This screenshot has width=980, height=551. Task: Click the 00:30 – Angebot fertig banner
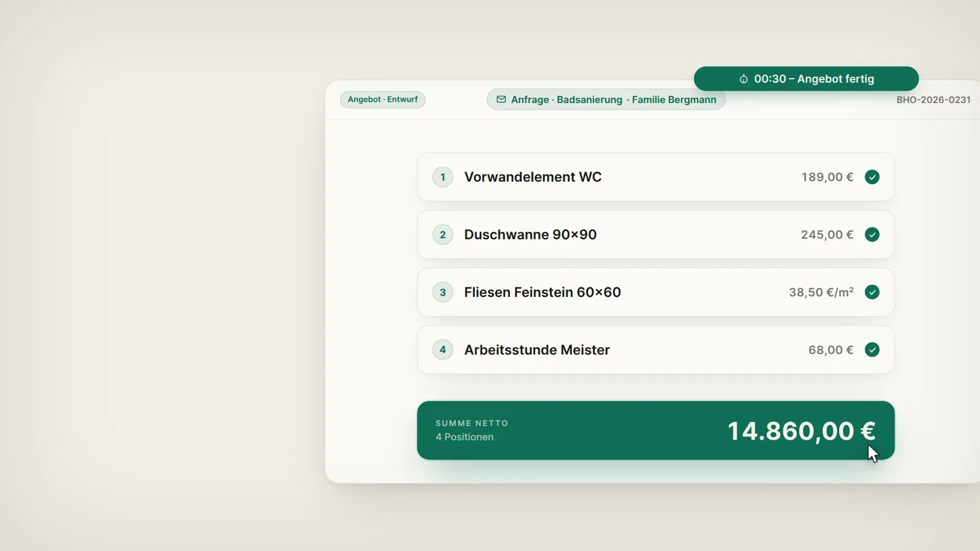click(806, 78)
